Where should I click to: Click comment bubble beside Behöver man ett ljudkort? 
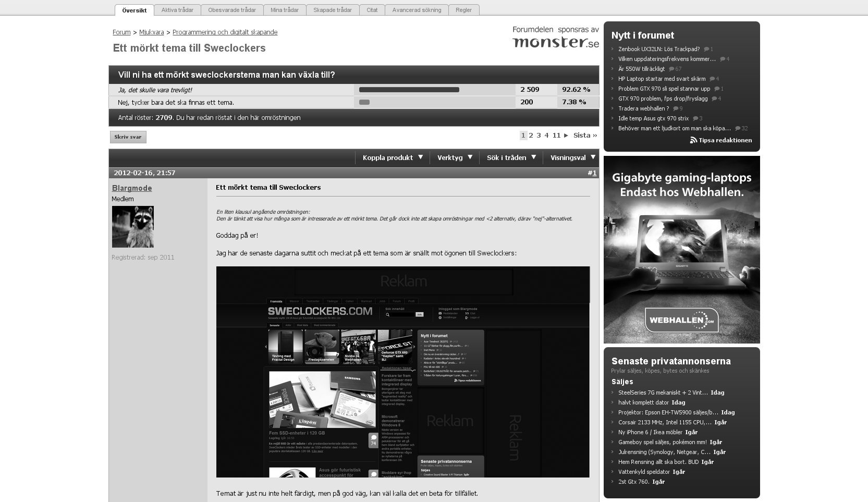pyautogui.click(x=738, y=128)
